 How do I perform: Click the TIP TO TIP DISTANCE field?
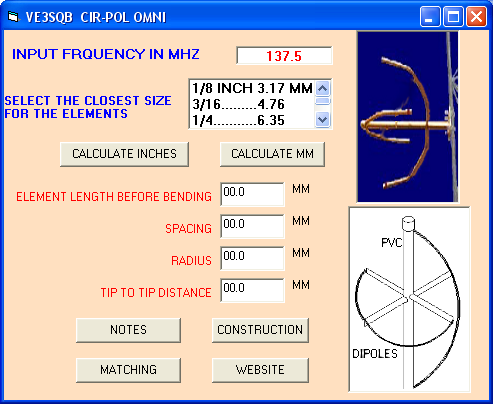coord(252,290)
